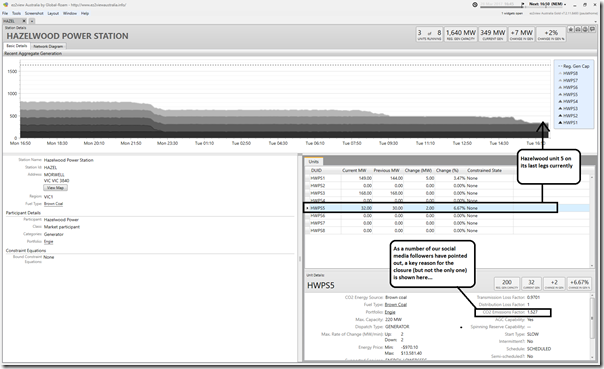Image resolution: width=604 pixels, height=369 pixels.
Task: Click the comment bubble icon in station header
Action: click(x=593, y=29)
